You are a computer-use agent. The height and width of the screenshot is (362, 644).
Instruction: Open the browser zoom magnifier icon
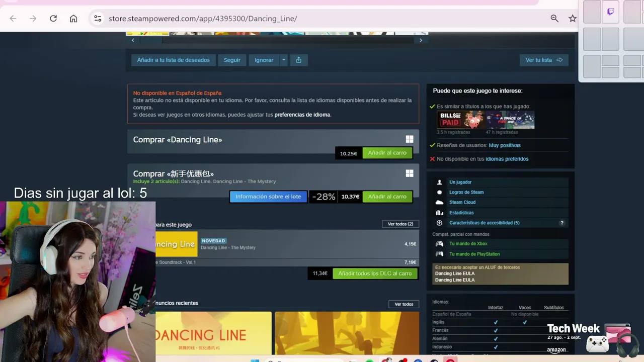[554, 19]
